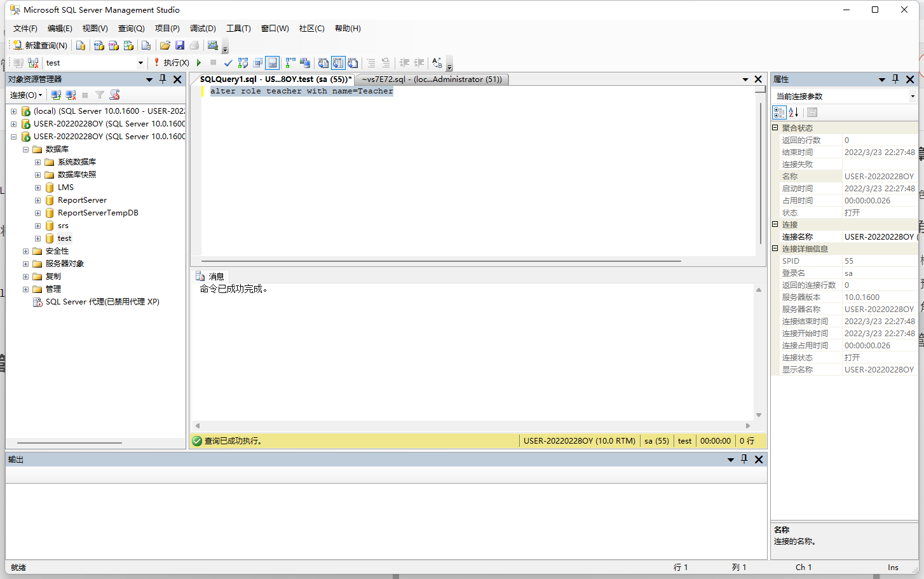924x579 pixels.
Task: Expand the ReportServer database node
Action: 37,200
